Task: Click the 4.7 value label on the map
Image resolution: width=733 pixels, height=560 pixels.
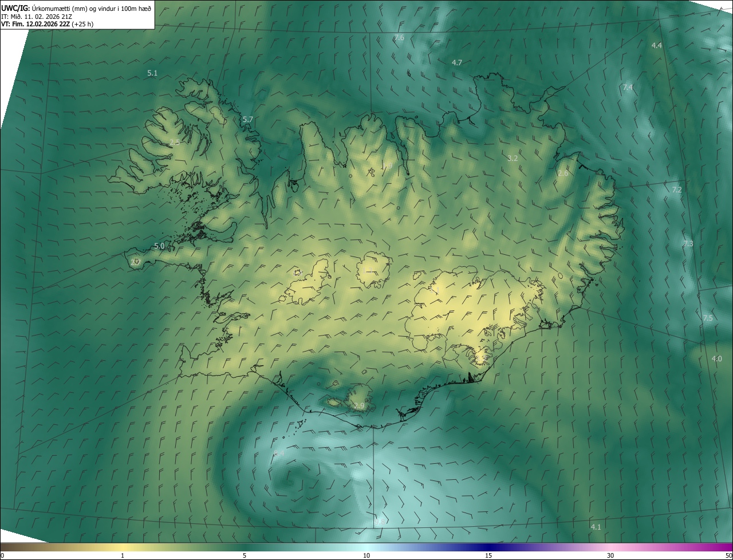Action: [x=457, y=62]
